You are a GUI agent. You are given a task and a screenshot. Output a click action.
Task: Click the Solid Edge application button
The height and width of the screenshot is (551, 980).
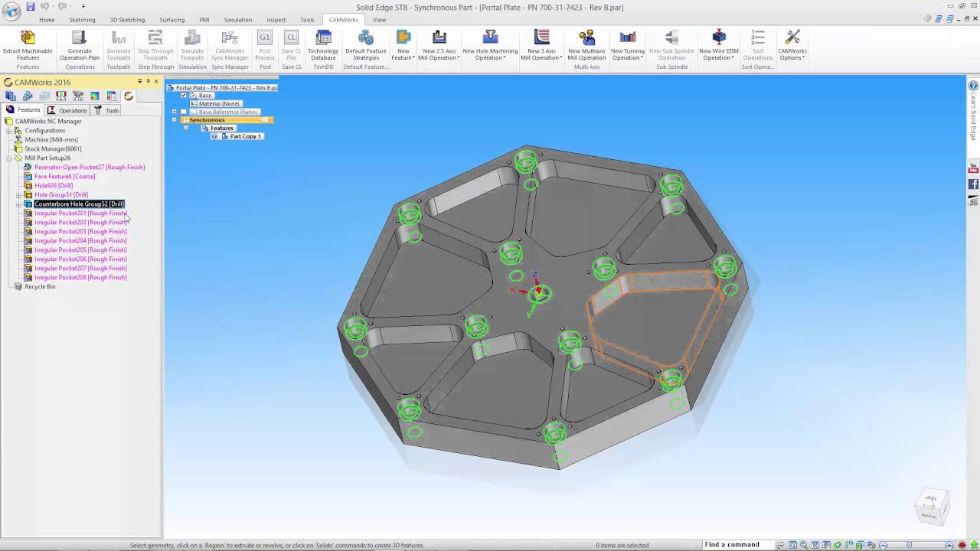11,11
